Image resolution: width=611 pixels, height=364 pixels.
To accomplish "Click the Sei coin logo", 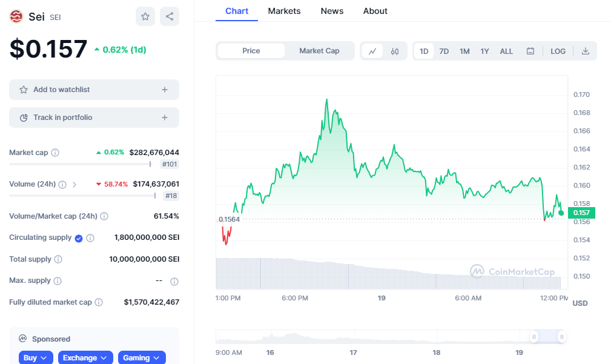I will point(16,16).
